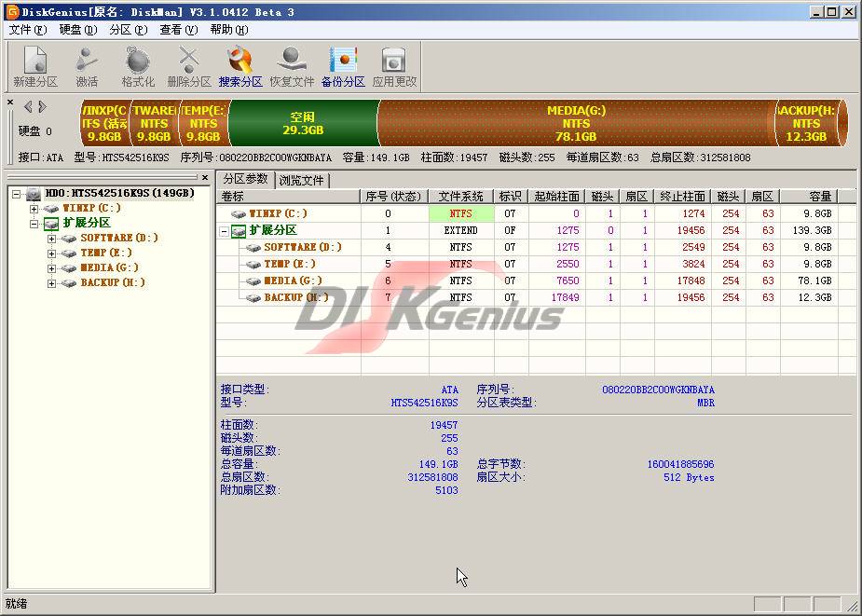This screenshot has width=862, height=616.
Task: Expand the WINXP (C:) node in tree
Action: (x=34, y=209)
